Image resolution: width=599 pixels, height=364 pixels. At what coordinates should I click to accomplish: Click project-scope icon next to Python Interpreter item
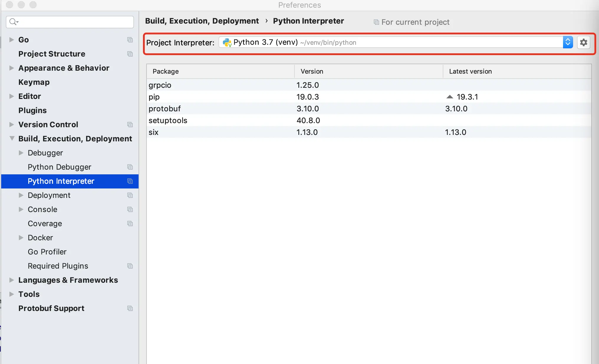pyautogui.click(x=130, y=181)
